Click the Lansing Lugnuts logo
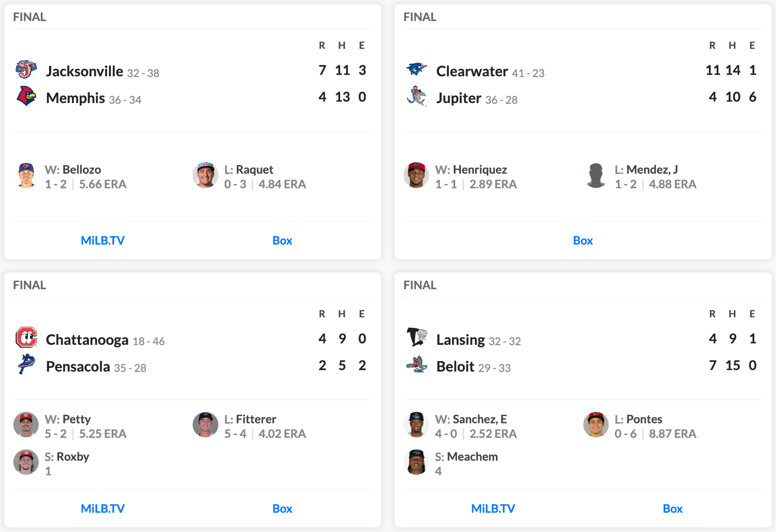The image size is (776, 532). (416, 338)
